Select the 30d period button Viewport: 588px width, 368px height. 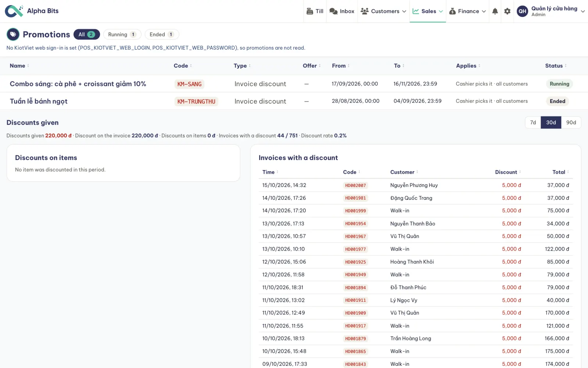click(551, 123)
